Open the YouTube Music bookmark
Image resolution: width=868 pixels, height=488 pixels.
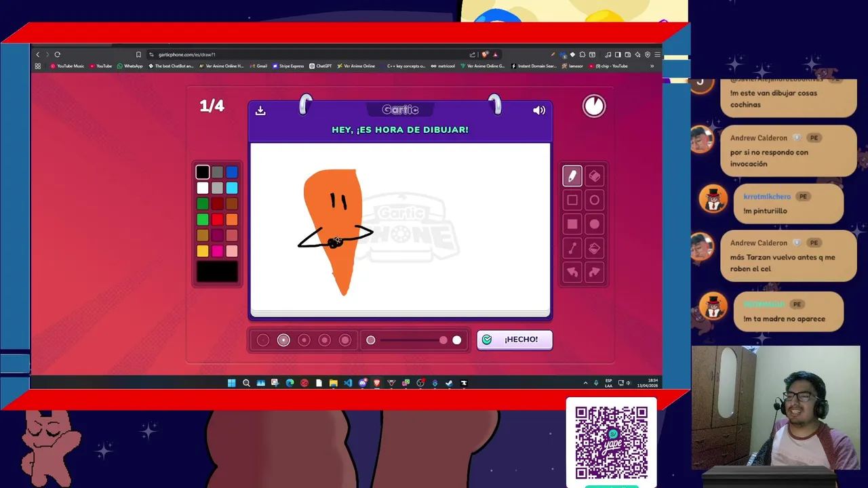tap(67, 66)
